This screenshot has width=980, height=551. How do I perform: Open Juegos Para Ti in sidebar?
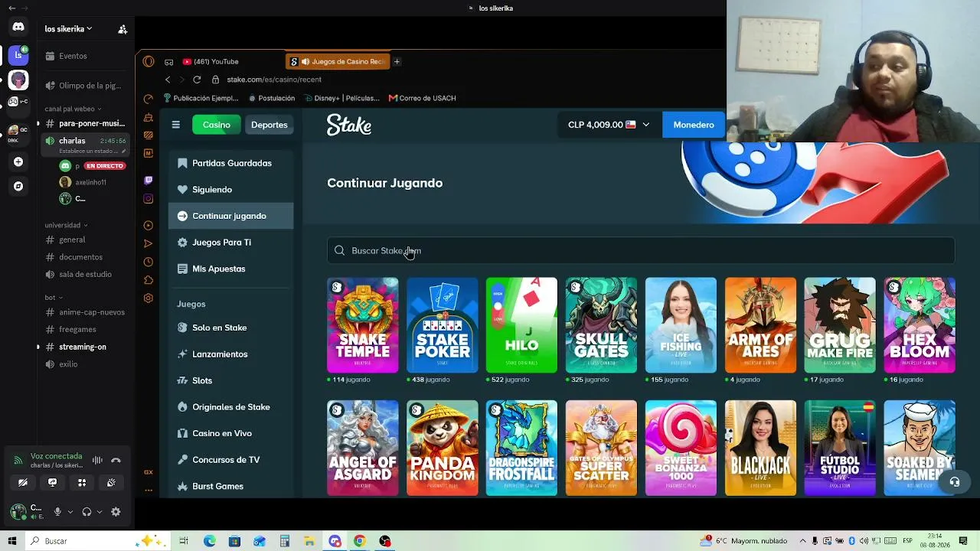tap(230, 243)
